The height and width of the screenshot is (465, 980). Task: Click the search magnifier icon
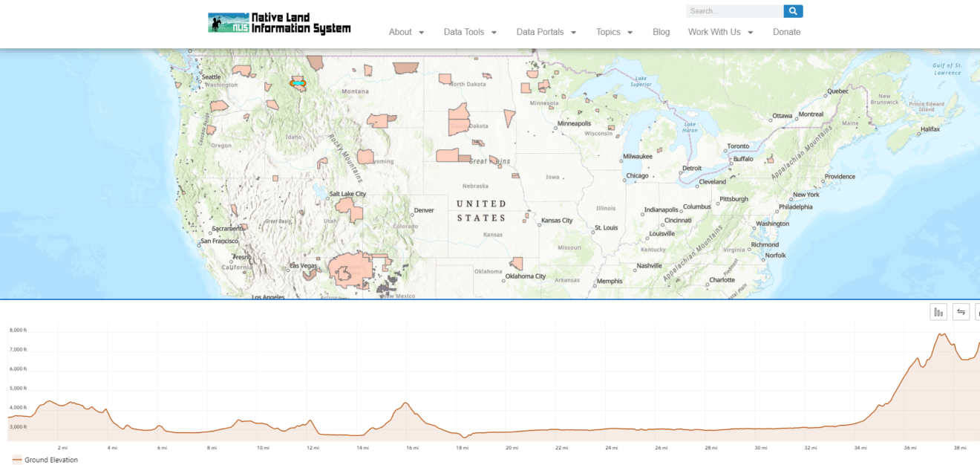[x=791, y=10]
